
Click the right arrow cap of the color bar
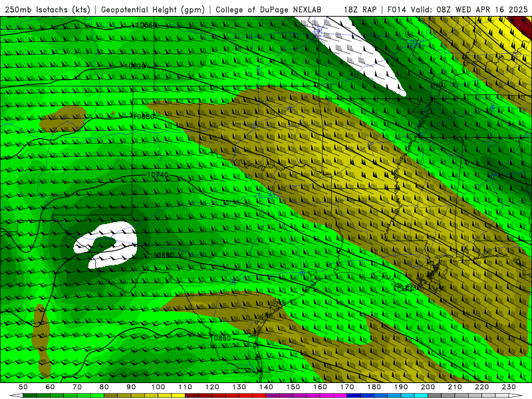[x=516, y=396]
